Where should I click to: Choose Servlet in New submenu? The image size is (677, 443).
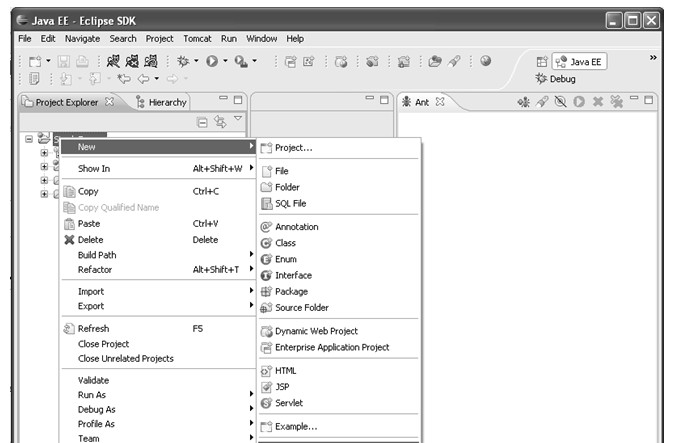coord(339,403)
